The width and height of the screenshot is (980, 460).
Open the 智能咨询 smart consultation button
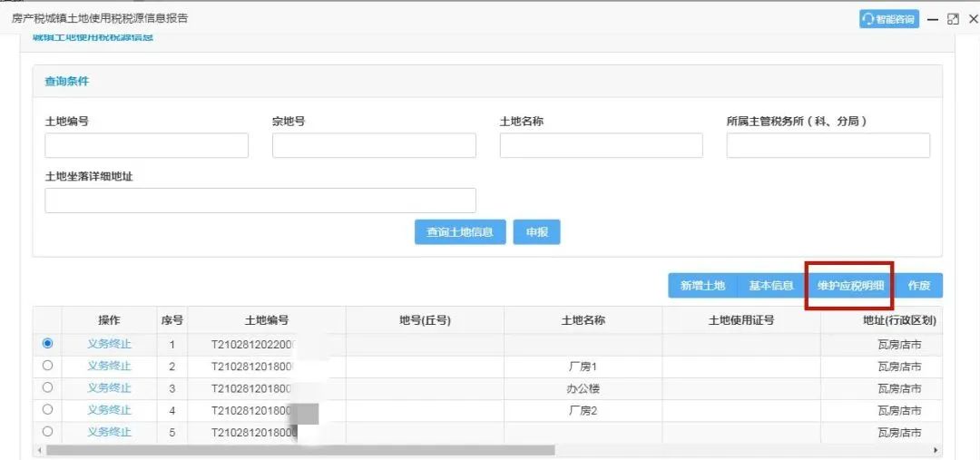click(889, 19)
